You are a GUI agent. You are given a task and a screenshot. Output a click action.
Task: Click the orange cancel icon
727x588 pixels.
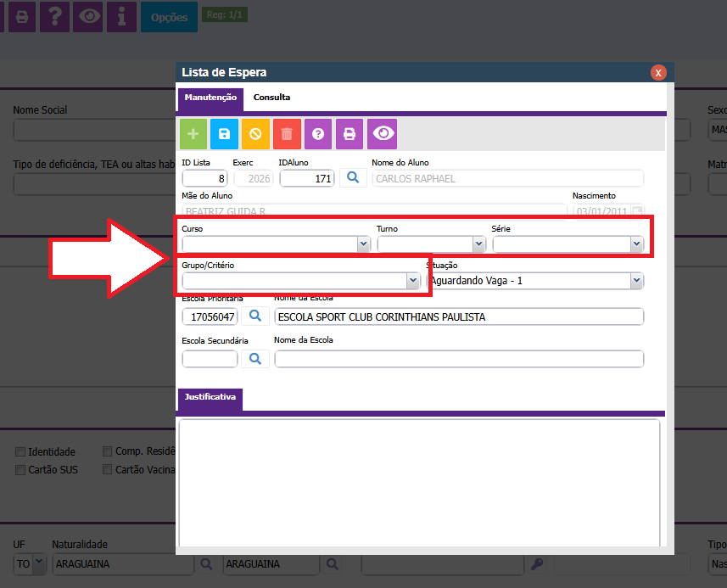(x=255, y=134)
